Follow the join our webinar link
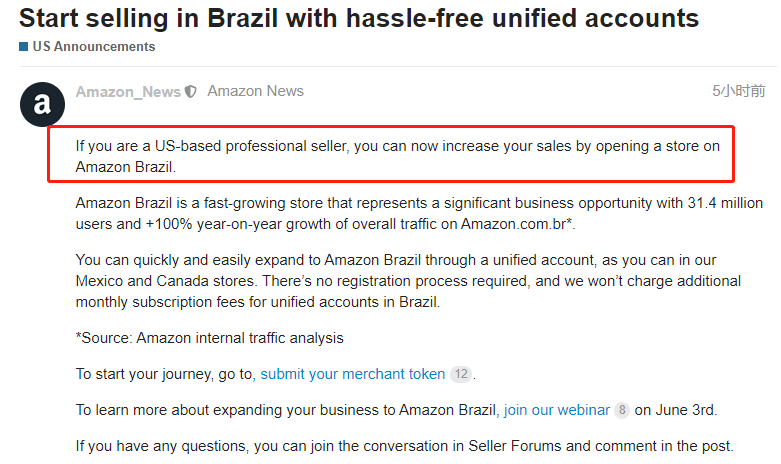 [556, 409]
